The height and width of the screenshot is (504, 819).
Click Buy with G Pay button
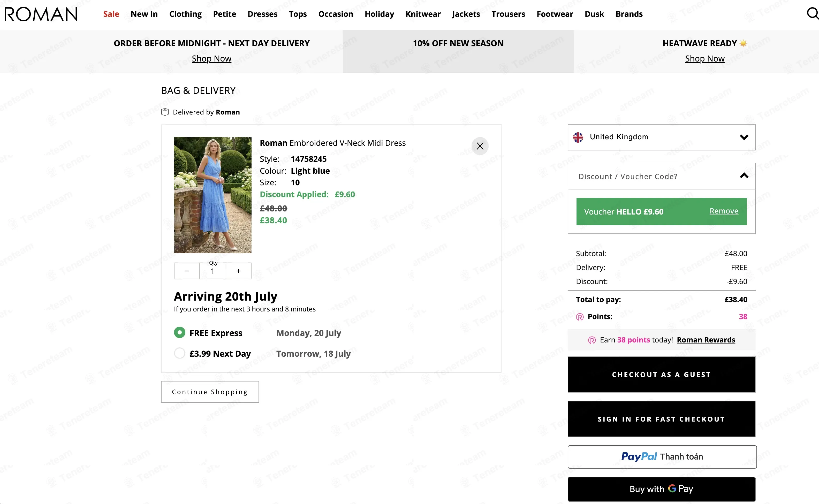661,489
